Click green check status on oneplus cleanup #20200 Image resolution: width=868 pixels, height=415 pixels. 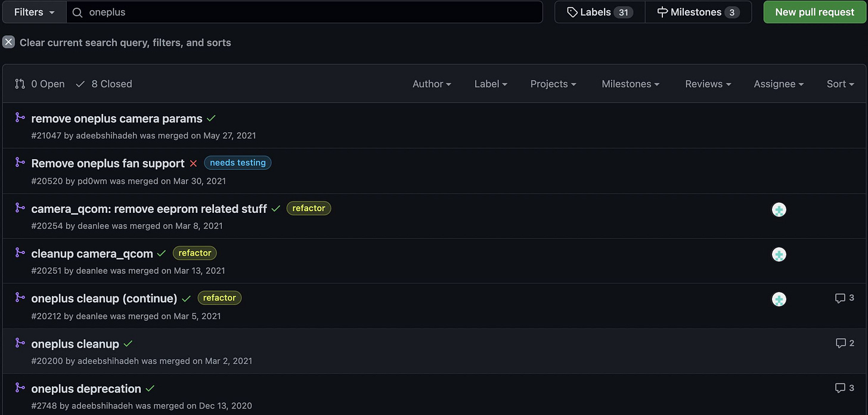coord(128,344)
